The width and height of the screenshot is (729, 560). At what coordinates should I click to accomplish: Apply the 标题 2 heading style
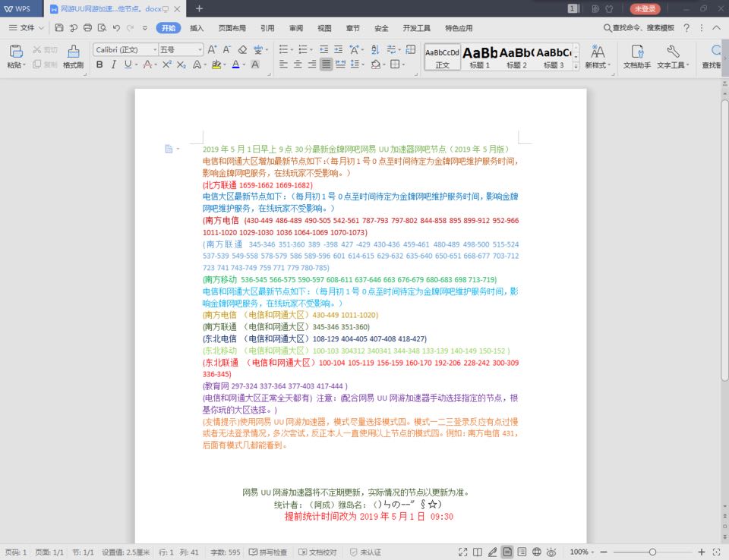(516, 57)
